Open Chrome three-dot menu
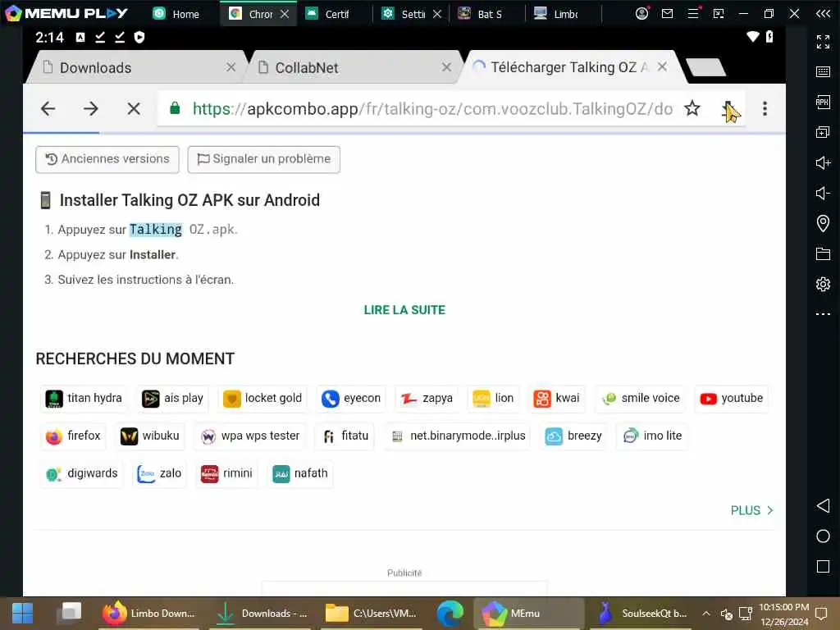Viewport: 840px width, 630px height. pos(765,109)
